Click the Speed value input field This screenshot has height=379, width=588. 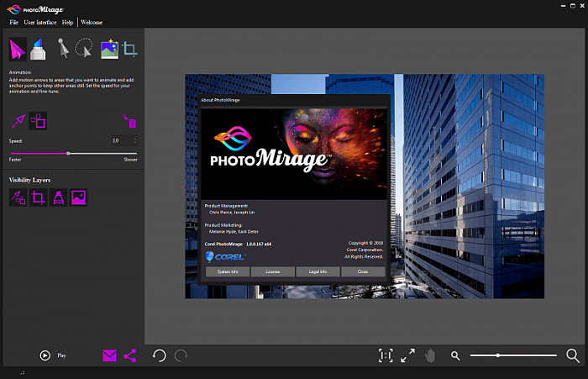122,140
